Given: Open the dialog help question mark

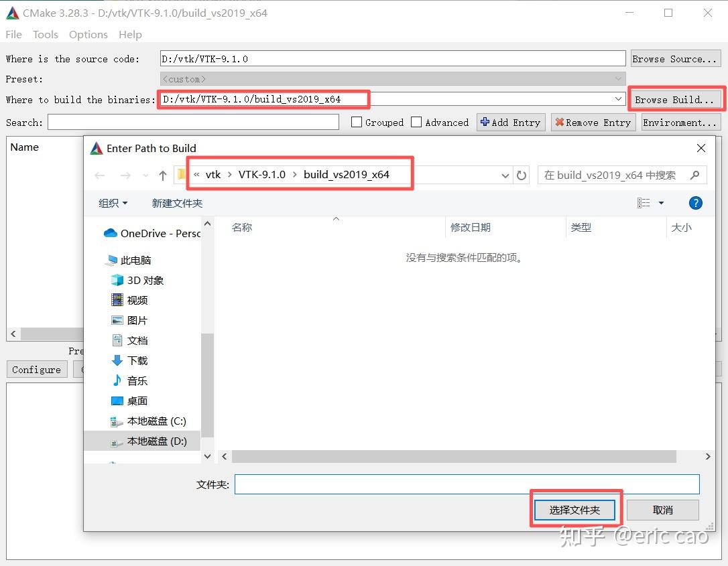Looking at the screenshot, I should [x=695, y=203].
